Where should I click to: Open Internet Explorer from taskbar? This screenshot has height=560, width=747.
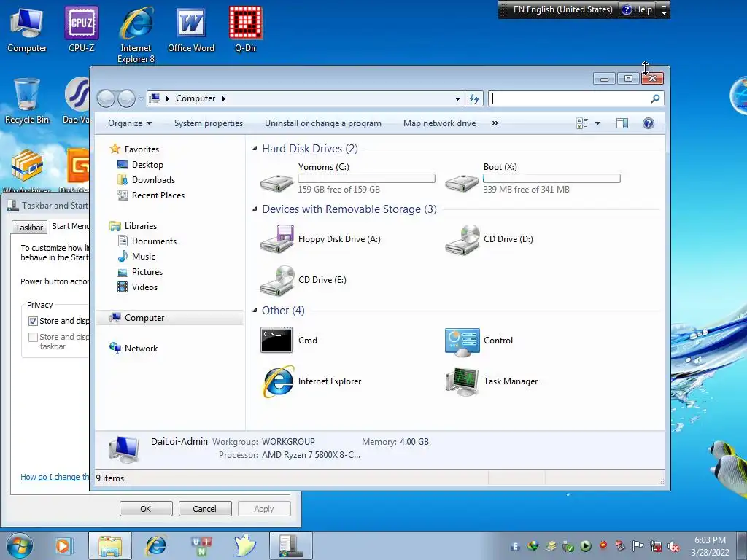156,545
